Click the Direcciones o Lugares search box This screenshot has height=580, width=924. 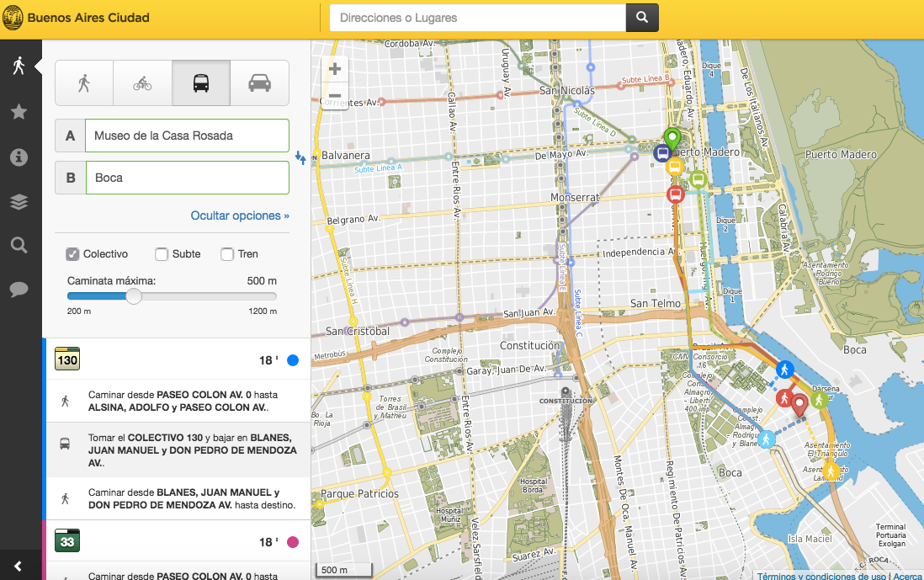click(477, 18)
